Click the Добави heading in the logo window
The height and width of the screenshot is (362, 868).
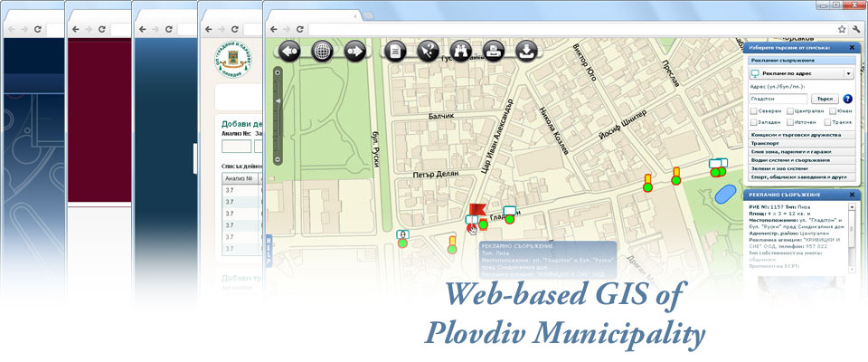[241, 124]
